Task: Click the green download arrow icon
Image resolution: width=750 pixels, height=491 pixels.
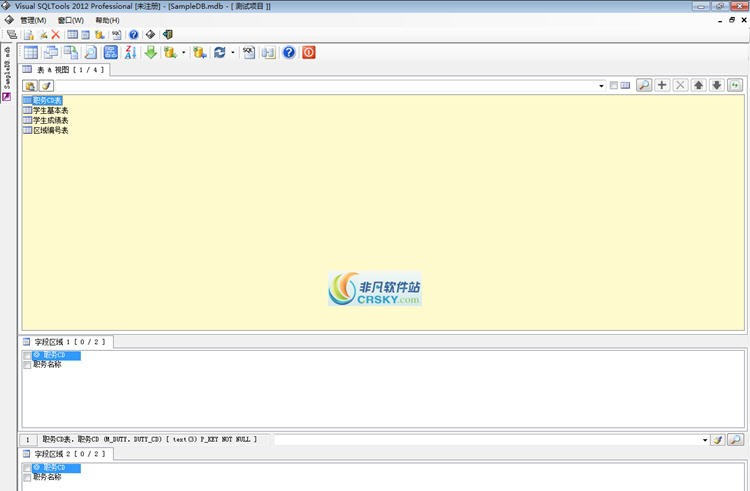Action: [151, 53]
